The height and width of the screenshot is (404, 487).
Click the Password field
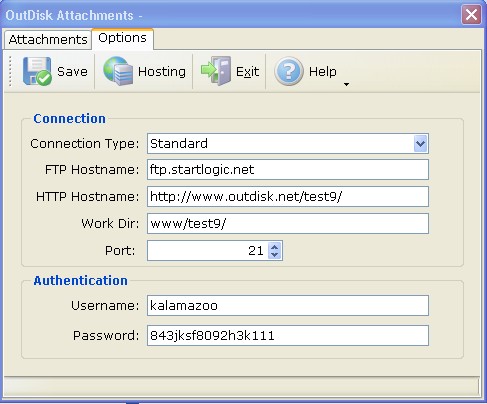click(x=288, y=335)
